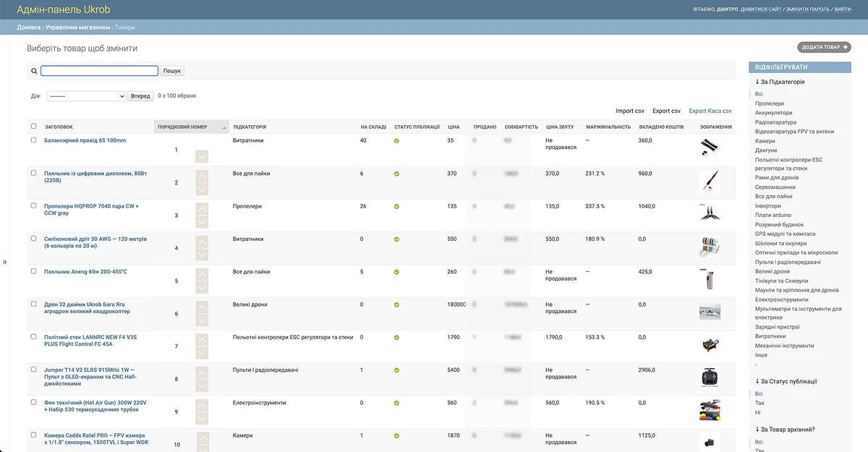Screen dimensions: 868x452
Task: Focus the product search input field
Action: click(99, 71)
